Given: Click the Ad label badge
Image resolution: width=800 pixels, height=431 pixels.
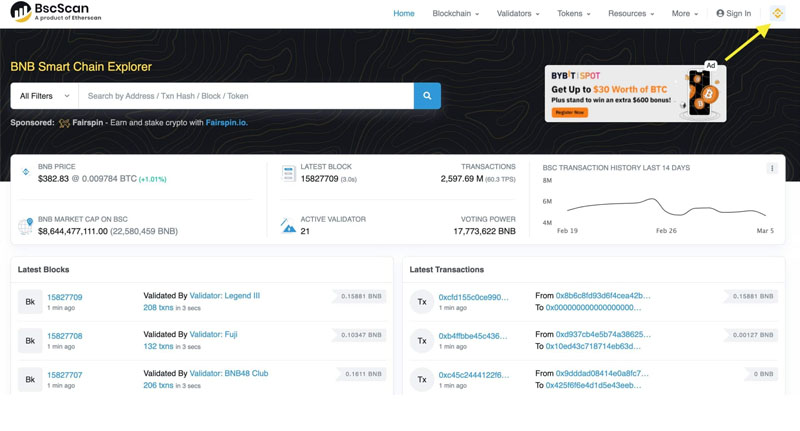Looking at the screenshot, I should coord(711,65).
